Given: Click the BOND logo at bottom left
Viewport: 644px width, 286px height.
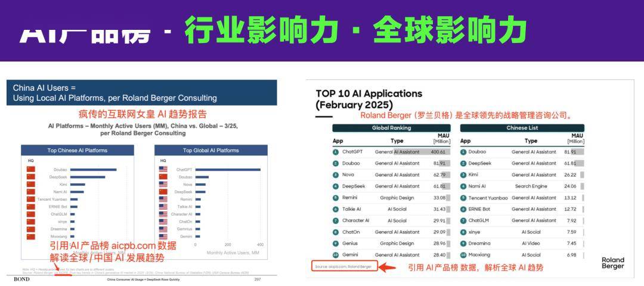Looking at the screenshot, I should 22,279.
